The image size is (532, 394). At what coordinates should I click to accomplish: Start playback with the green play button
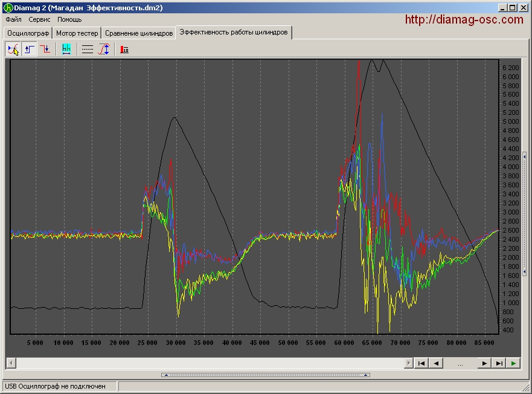pyautogui.click(x=513, y=363)
